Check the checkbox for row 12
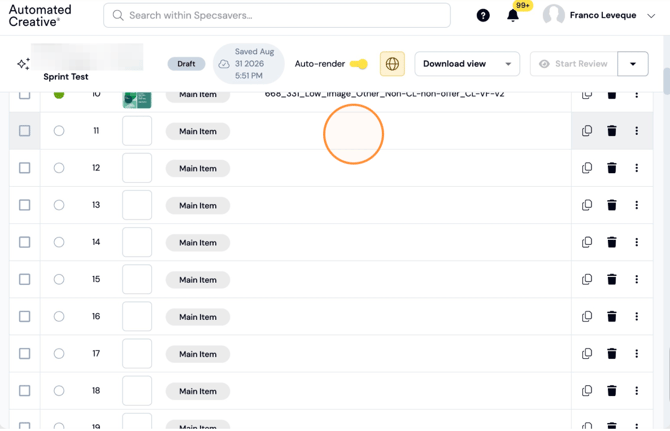Screen dimensions: 670x431 [x=25, y=168]
